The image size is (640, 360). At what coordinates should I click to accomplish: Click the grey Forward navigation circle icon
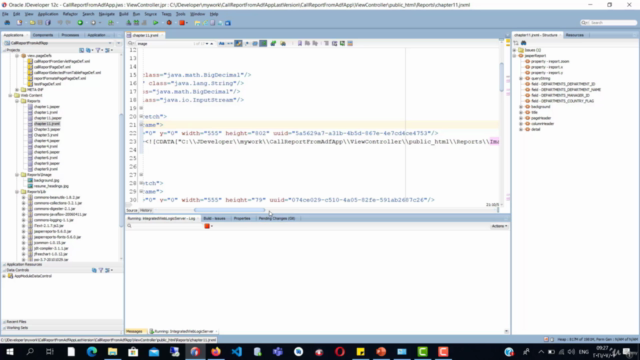click(x=93, y=23)
